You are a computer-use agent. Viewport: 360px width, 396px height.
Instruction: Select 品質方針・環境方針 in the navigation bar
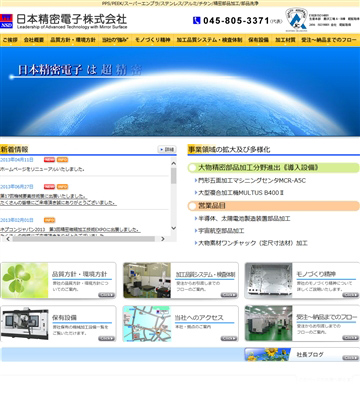pos(73,40)
